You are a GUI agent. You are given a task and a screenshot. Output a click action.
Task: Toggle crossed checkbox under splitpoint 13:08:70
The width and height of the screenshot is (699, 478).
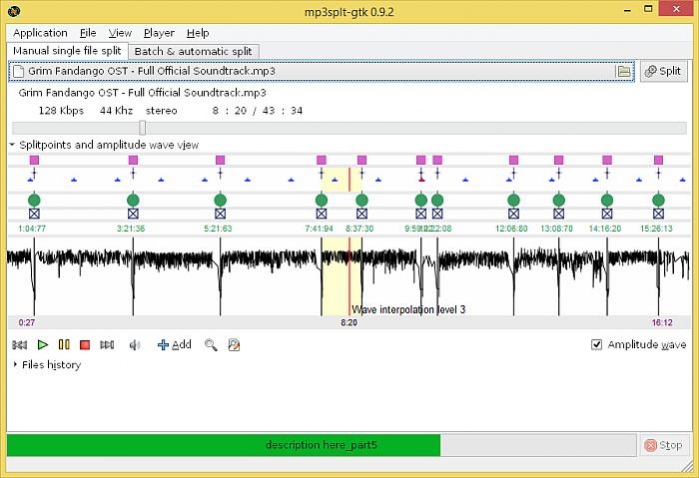pyautogui.click(x=559, y=214)
